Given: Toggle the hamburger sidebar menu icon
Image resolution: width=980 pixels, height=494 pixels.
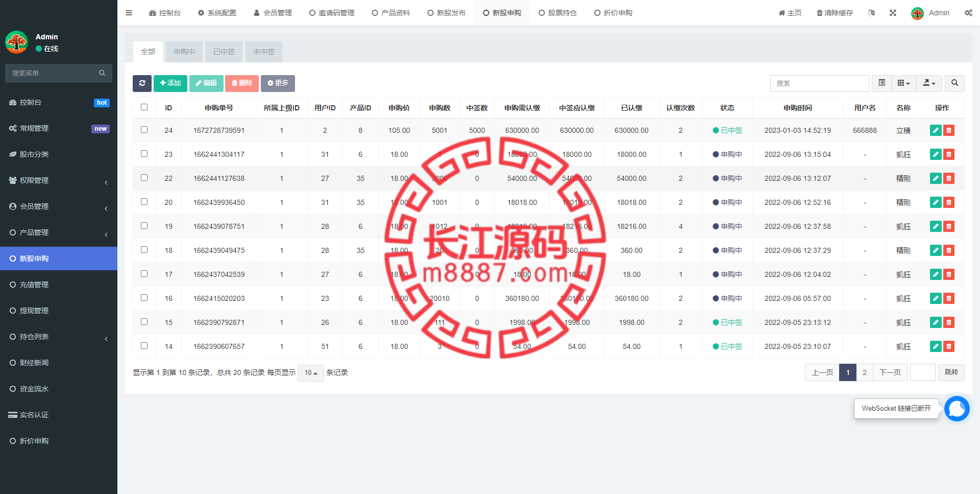Looking at the screenshot, I should click(129, 13).
